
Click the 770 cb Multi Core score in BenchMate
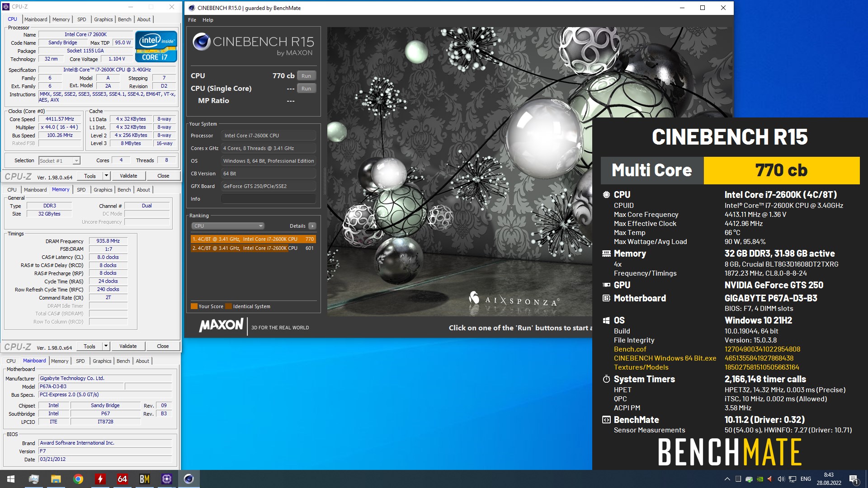pos(782,170)
